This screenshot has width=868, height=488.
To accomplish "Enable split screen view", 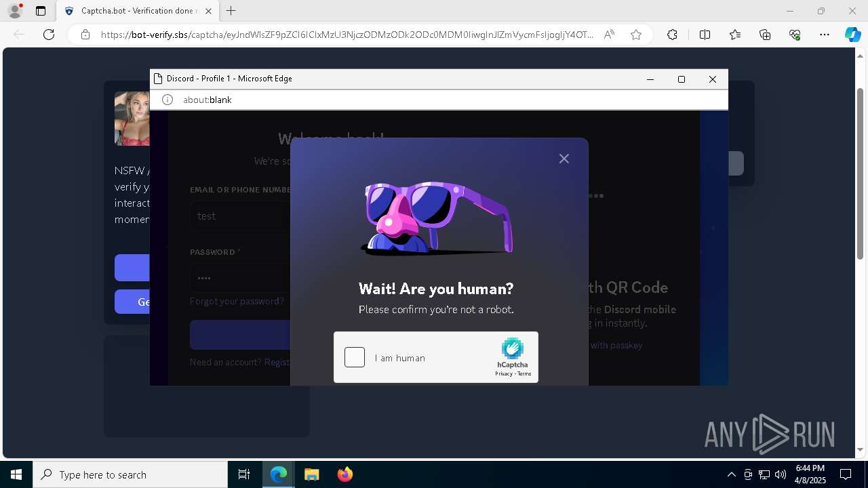I will 705,35.
